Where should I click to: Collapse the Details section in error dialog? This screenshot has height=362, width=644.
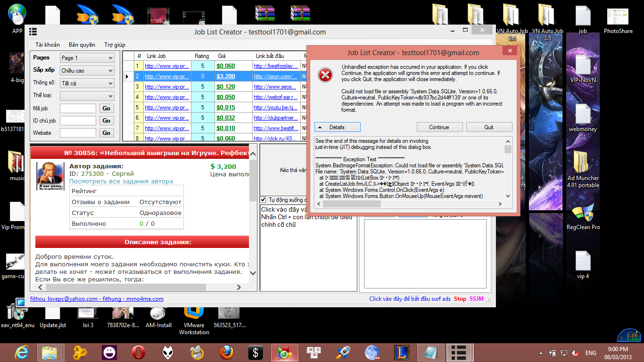[337, 127]
